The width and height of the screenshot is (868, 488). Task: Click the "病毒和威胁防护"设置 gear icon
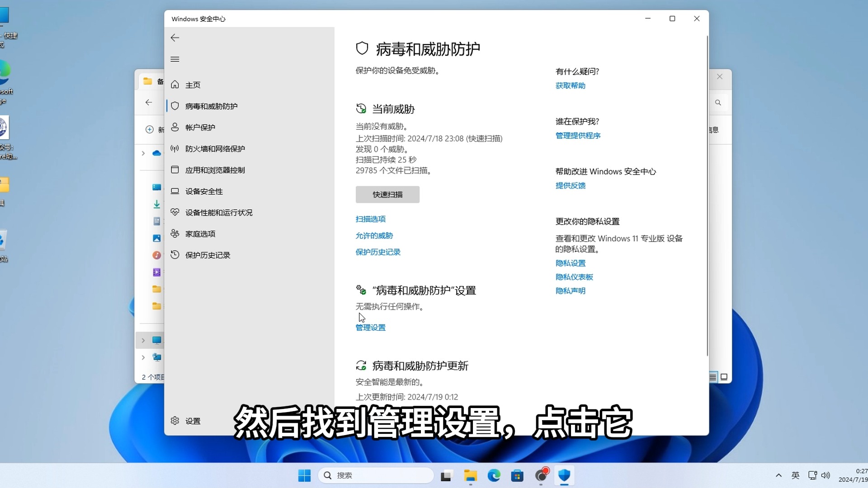(x=361, y=290)
